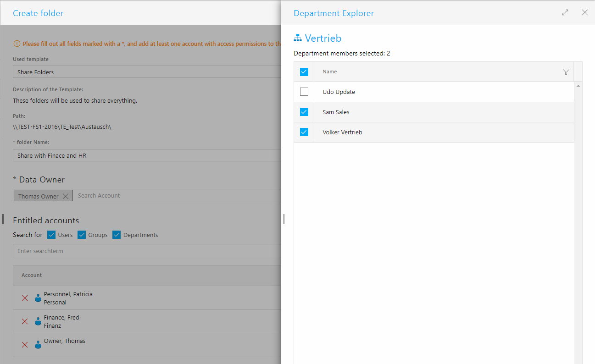
Task: Click the splitter handle left of Department Explorer
Action: 284,219
